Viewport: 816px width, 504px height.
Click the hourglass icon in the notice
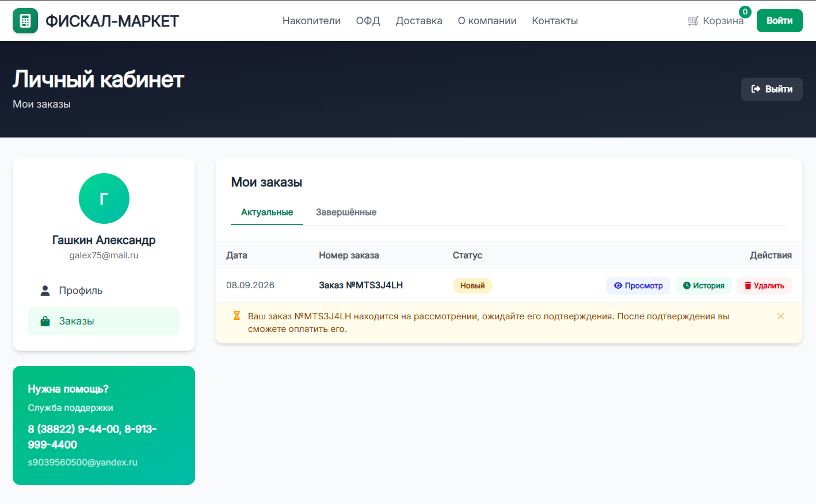point(237,316)
